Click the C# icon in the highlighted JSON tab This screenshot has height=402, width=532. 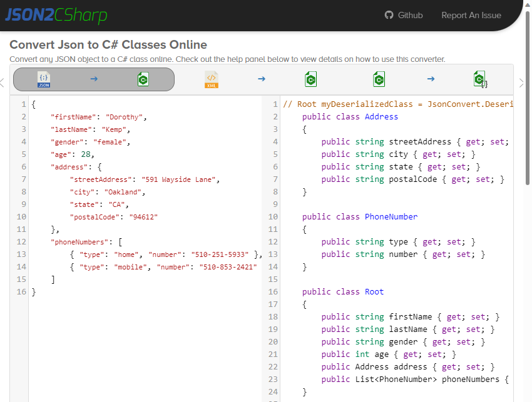pos(143,79)
